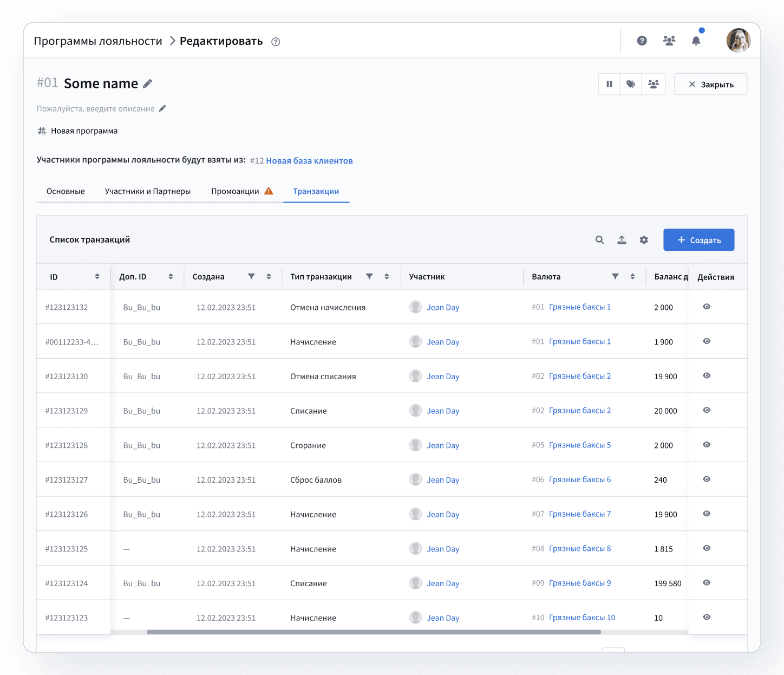
Task: Open transaction search
Action: tap(599, 239)
